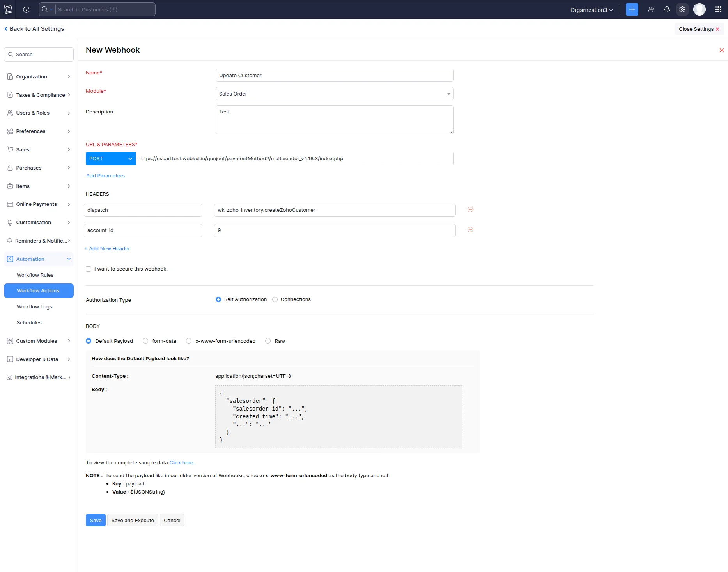The image size is (728, 572).
Task: Select x-www-form-urlencoded body type
Action: (x=189, y=341)
